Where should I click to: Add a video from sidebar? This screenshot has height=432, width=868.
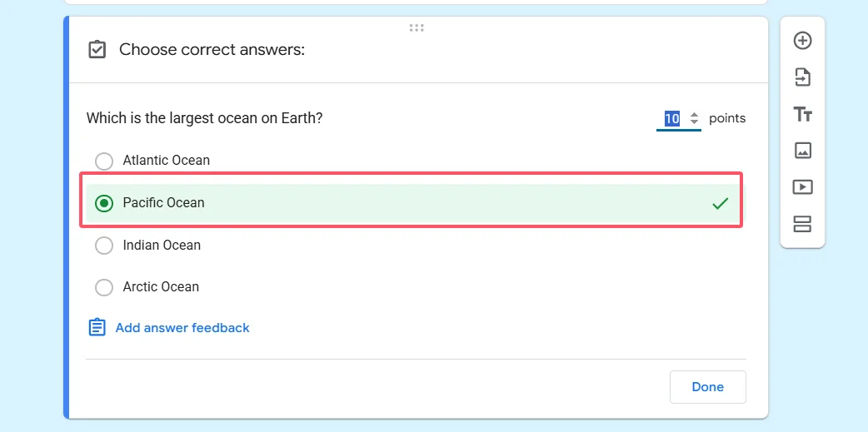point(802,187)
